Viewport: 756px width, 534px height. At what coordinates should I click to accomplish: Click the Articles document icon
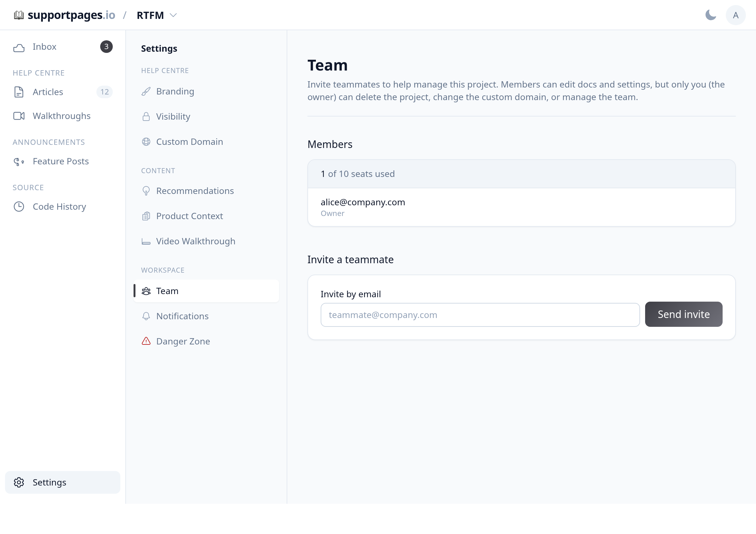tap(19, 92)
